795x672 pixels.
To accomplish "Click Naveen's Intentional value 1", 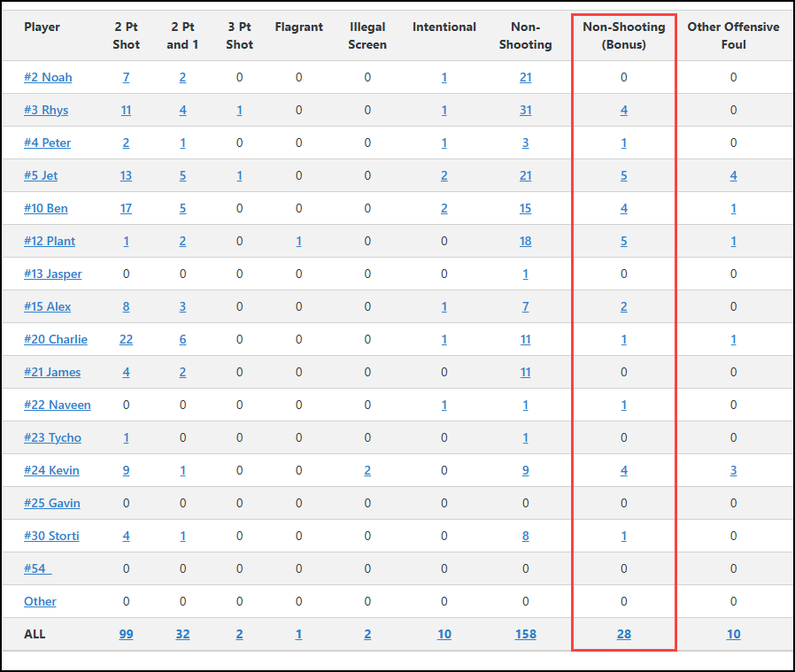I will click(444, 405).
